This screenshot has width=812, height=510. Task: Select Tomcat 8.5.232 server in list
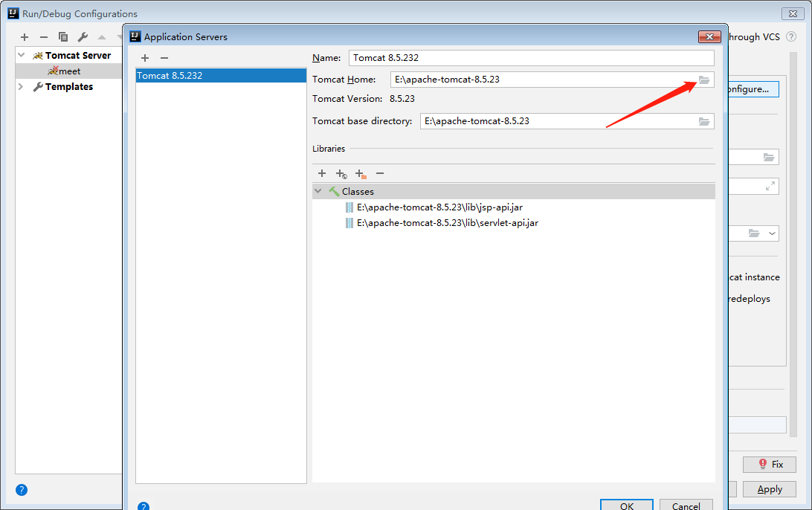tap(221, 76)
